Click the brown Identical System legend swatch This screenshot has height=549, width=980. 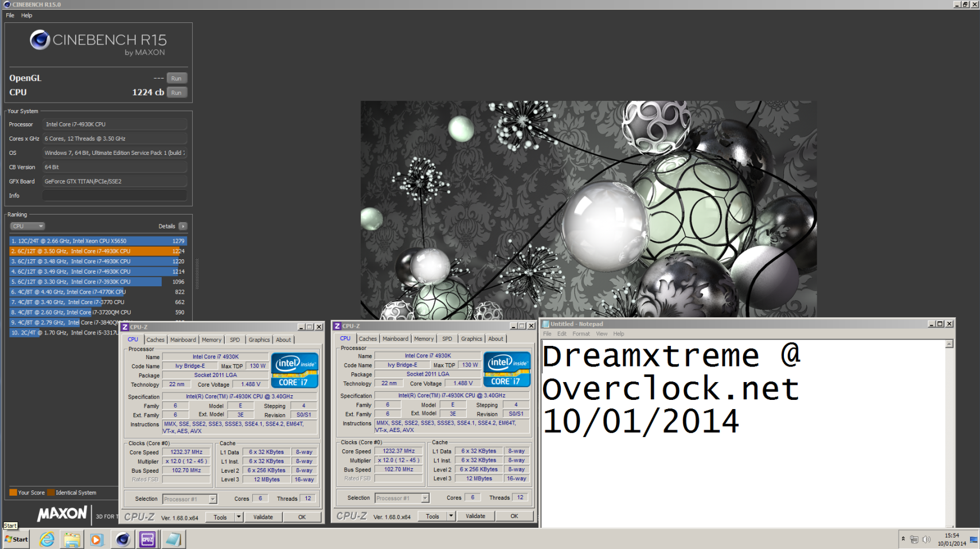[x=51, y=492]
